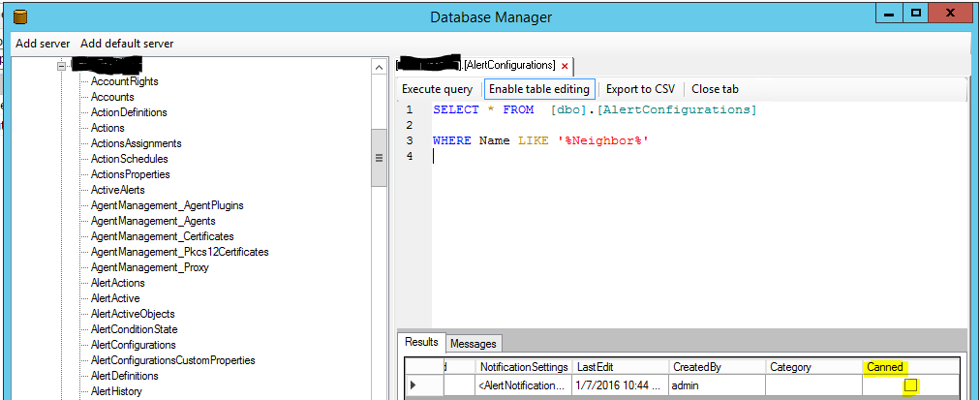Select AlertConfigurations table in the tree
This screenshot has height=400, width=980.
pos(133,345)
